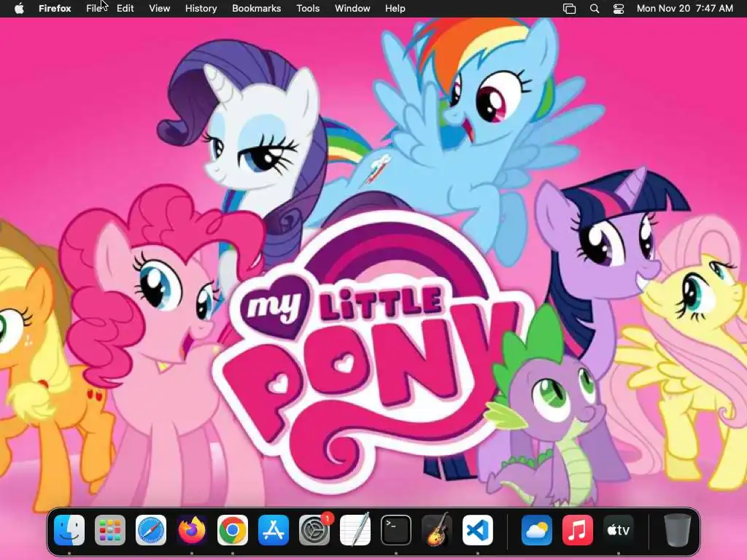Open the Window menu
This screenshot has height=560, width=747.
click(352, 9)
